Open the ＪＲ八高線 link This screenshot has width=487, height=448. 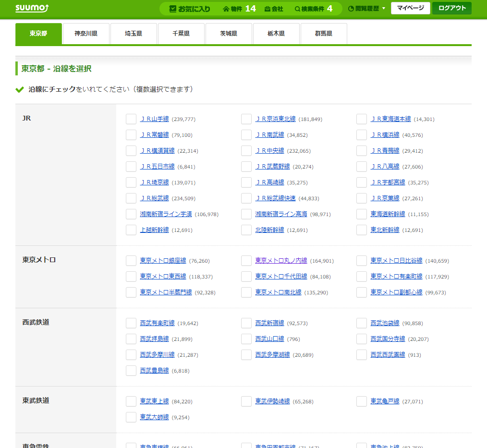pos(385,167)
